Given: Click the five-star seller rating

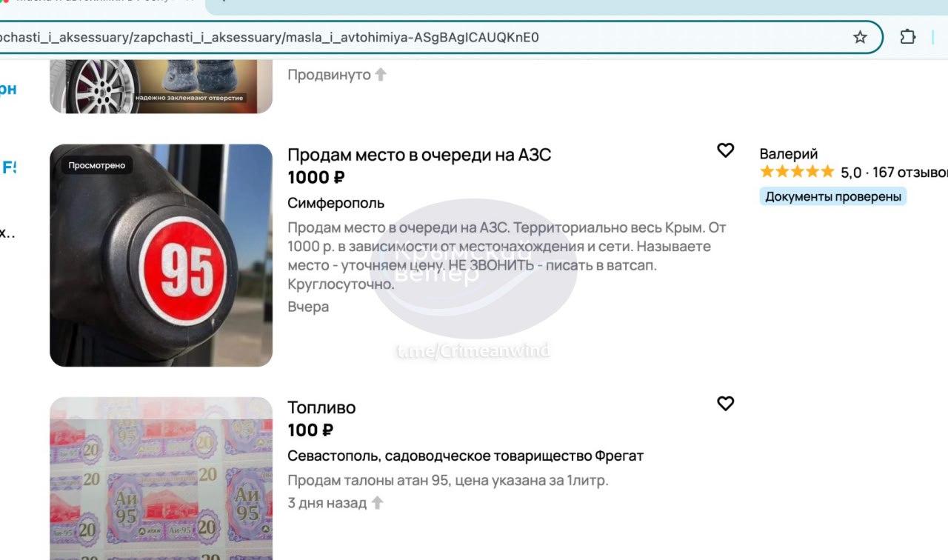Looking at the screenshot, I should coord(797,172).
